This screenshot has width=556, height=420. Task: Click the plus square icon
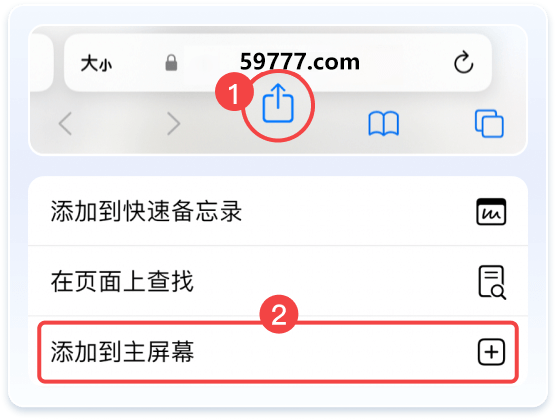pyautogui.click(x=491, y=352)
